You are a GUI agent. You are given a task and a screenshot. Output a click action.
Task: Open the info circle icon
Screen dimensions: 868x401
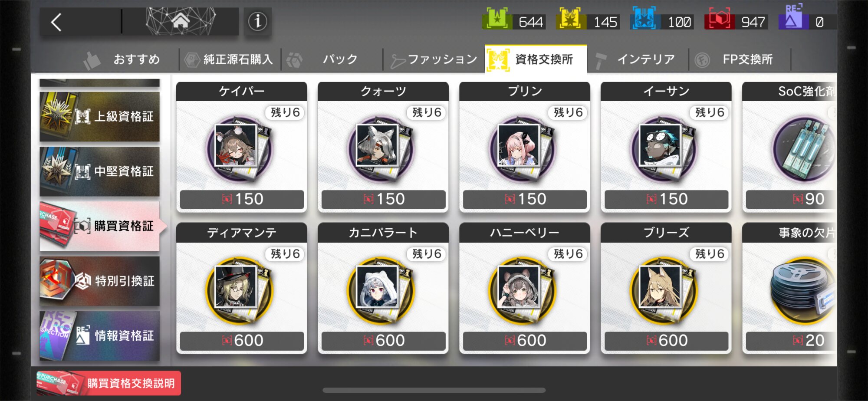pos(258,21)
